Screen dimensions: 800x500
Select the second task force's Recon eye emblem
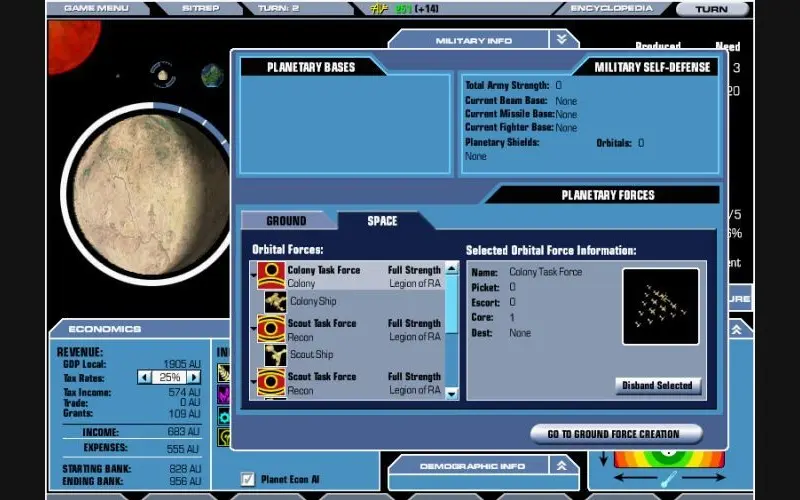click(271, 329)
